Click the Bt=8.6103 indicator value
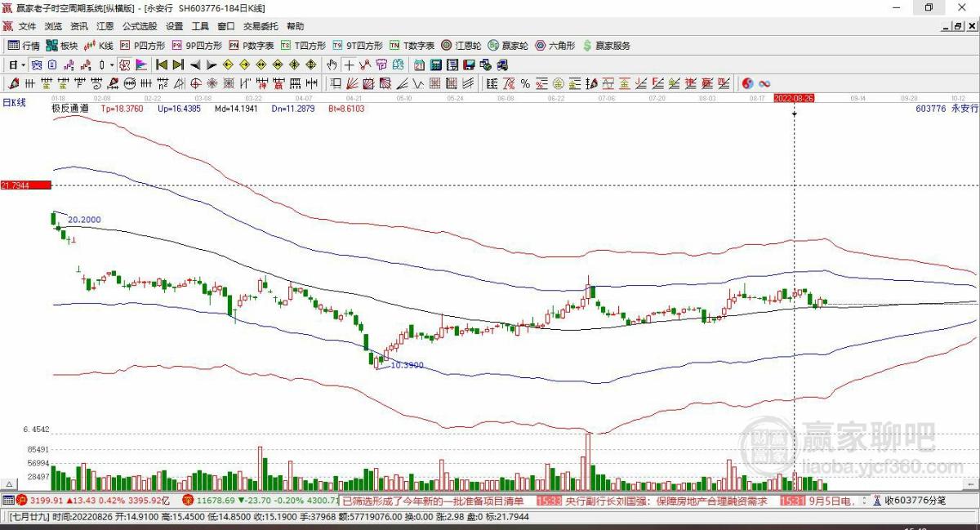Viewport: 980px width, 530px height. pos(346,108)
